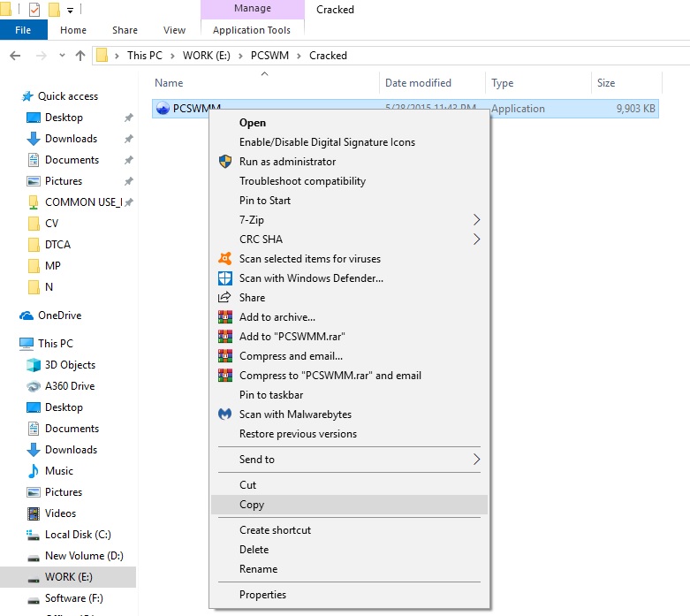Choose Delete from the context menu

click(x=349, y=550)
